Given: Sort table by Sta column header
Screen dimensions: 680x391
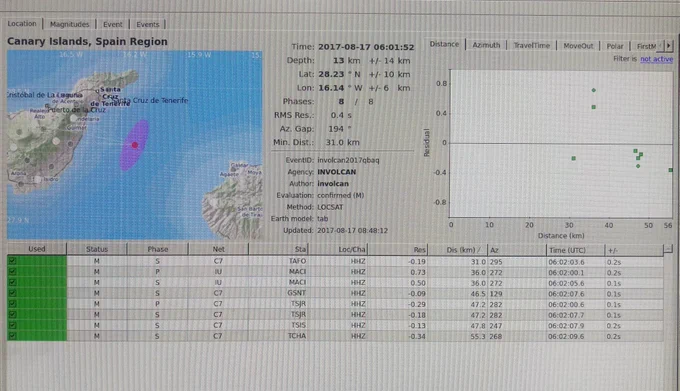Looking at the screenshot, I should [278, 249].
